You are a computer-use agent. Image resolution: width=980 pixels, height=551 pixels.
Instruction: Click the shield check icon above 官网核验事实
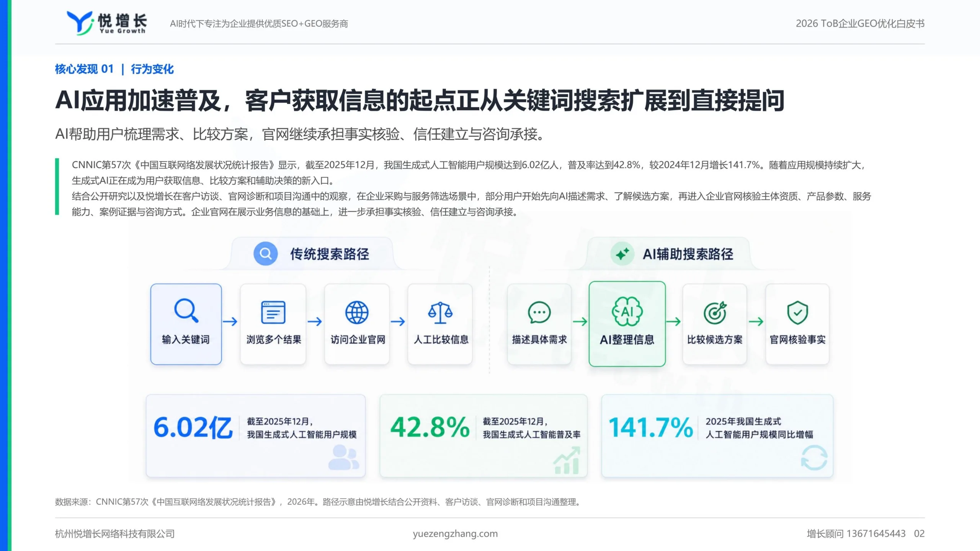[x=797, y=312]
